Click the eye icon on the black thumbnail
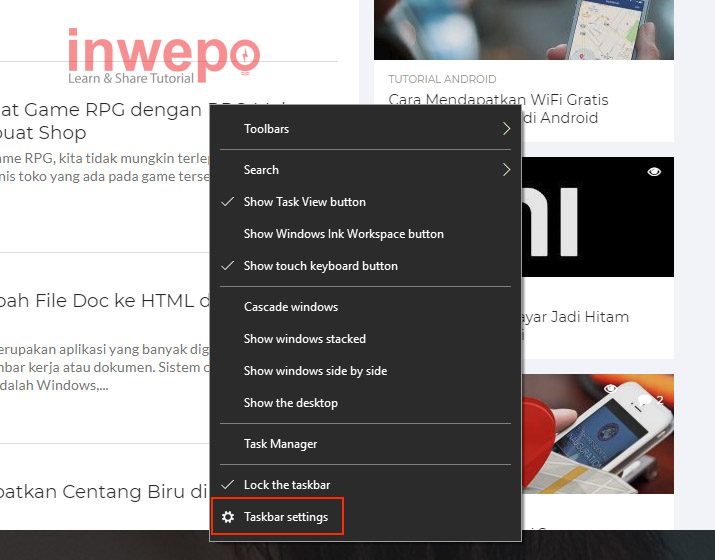The image size is (715, 560). [654, 171]
